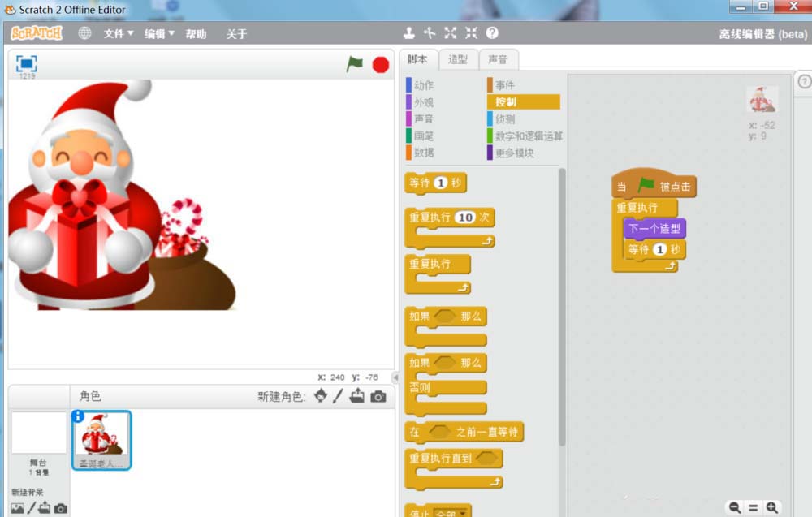This screenshot has height=517, width=812.
Task: Upload sprite from file
Action: tap(356, 396)
